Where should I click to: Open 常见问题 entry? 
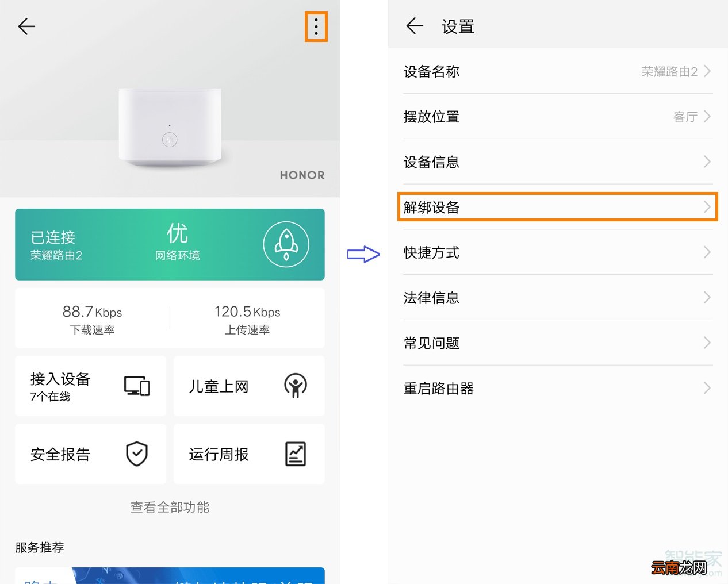[558, 343]
